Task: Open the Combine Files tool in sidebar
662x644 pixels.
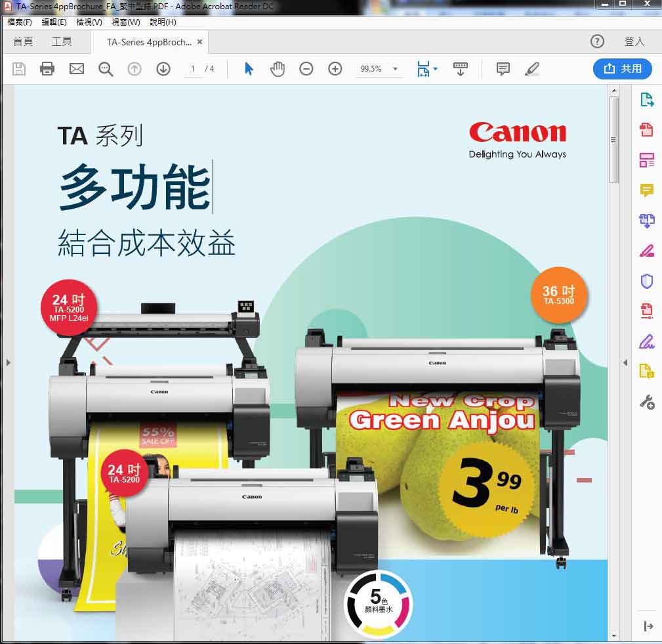Action: click(646, 221)
